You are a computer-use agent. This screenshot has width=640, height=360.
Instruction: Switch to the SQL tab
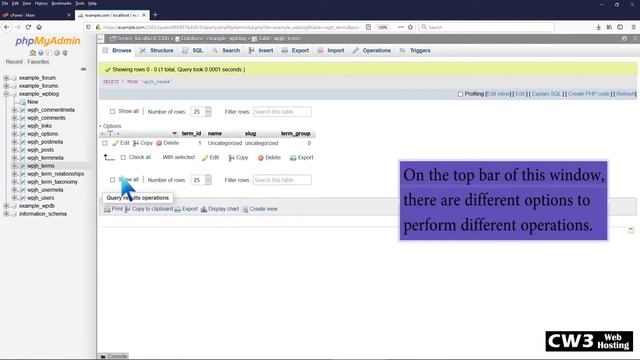tap(193, 51)
